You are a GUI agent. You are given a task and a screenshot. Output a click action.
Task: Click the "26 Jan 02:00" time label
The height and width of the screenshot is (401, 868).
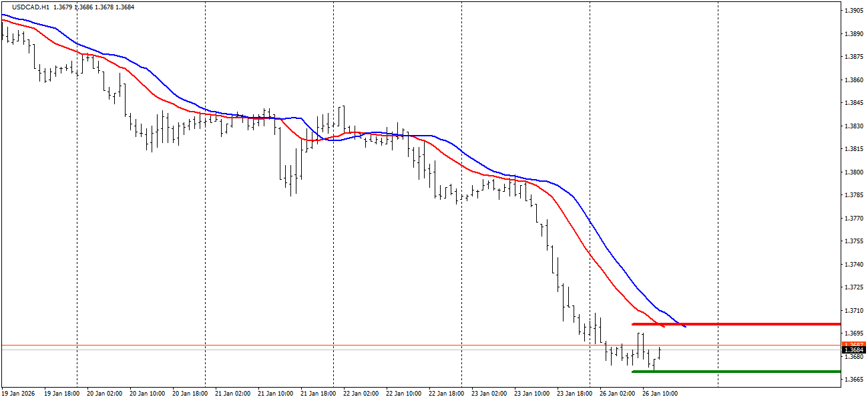(x=617, y=394)
